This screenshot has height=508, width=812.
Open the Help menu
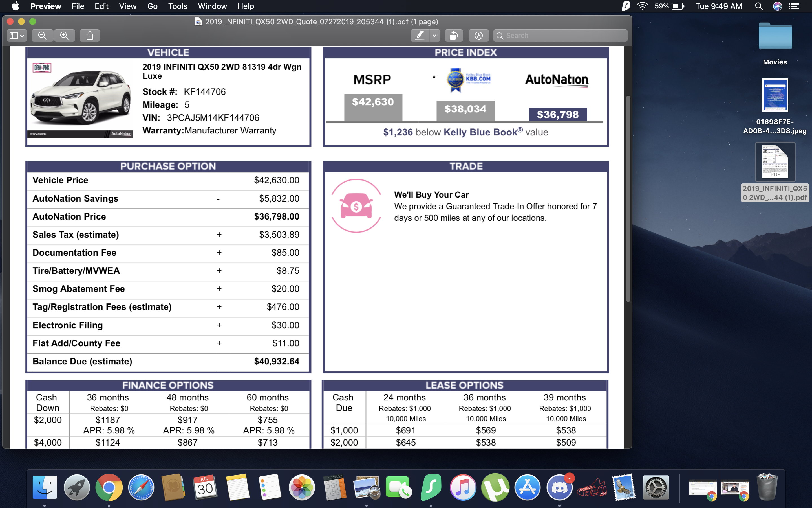tap(246, 6)
